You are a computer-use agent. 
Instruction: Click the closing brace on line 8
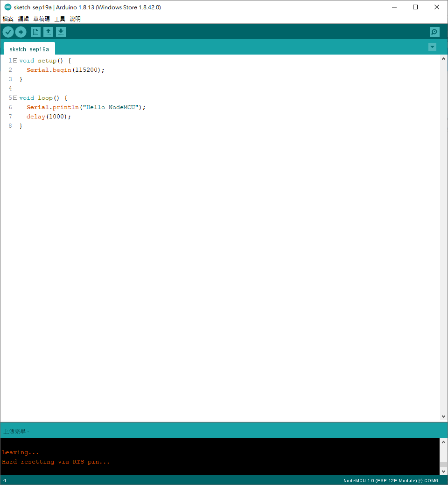tap(21, 126)
